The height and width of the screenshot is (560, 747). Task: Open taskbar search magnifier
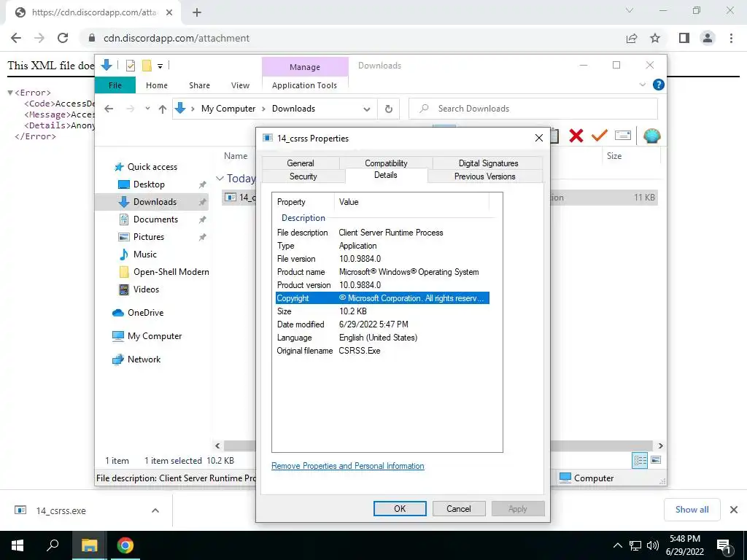pos(53,545)
